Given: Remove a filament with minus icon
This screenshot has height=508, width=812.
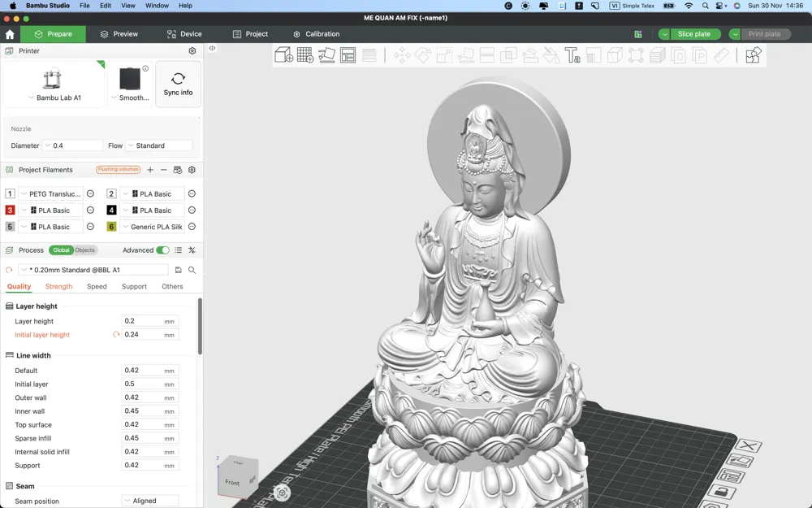Looking at the screenshot, I should coord(164,170).
